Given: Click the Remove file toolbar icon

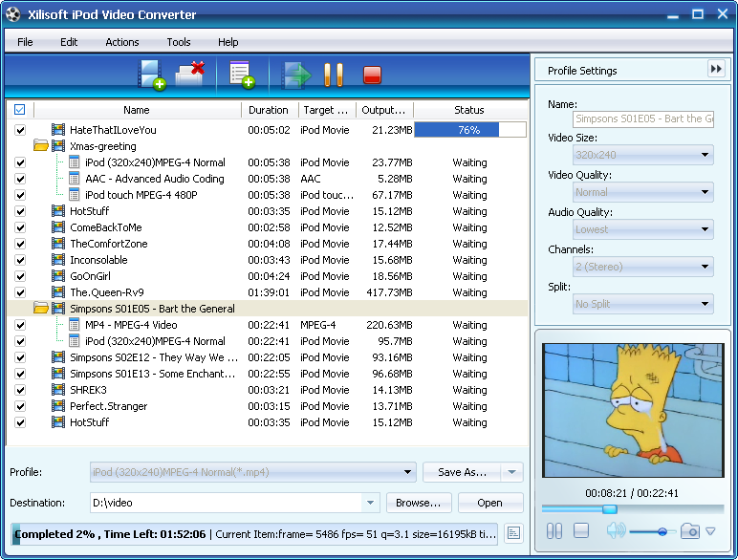Looking at the screenshot, I should pyautogui.click(x=189, y=75).
